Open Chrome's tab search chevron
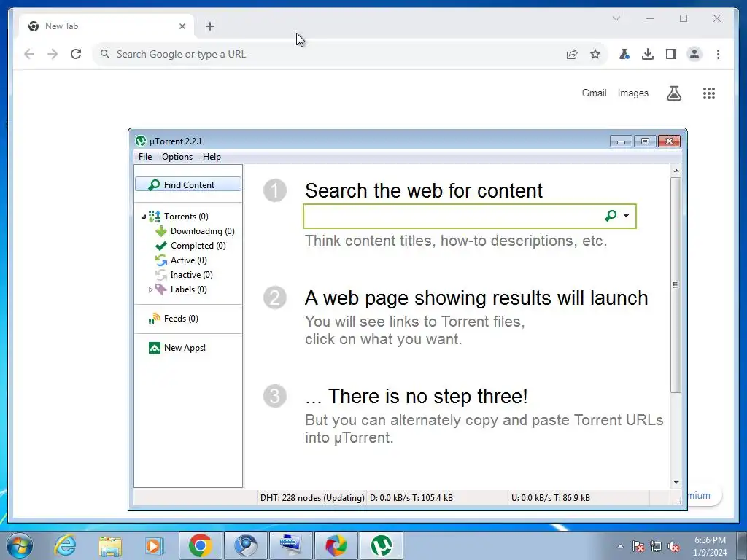 616,18
